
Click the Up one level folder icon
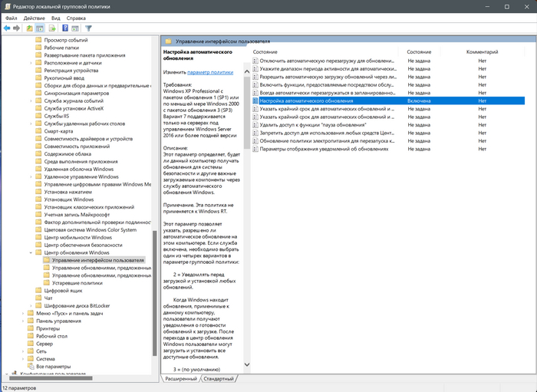(x=30, y=28)
